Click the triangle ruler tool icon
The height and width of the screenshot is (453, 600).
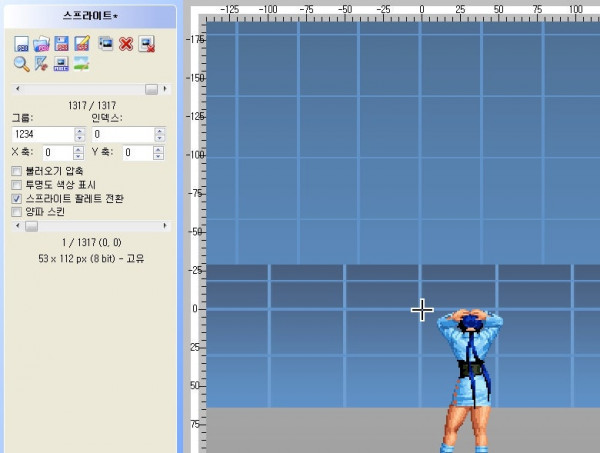pos(41,64)
